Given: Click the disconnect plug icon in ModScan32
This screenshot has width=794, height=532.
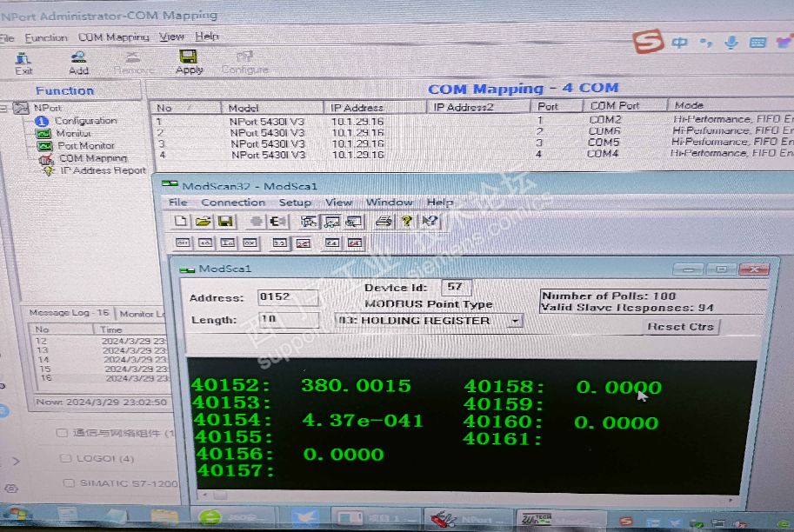Looking at the screenshot, I should coord(278,221).
